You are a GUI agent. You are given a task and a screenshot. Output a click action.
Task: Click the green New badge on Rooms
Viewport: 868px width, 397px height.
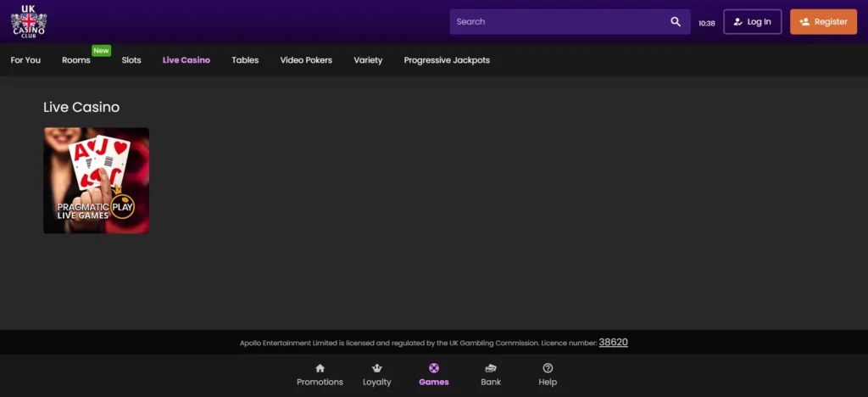102,50
